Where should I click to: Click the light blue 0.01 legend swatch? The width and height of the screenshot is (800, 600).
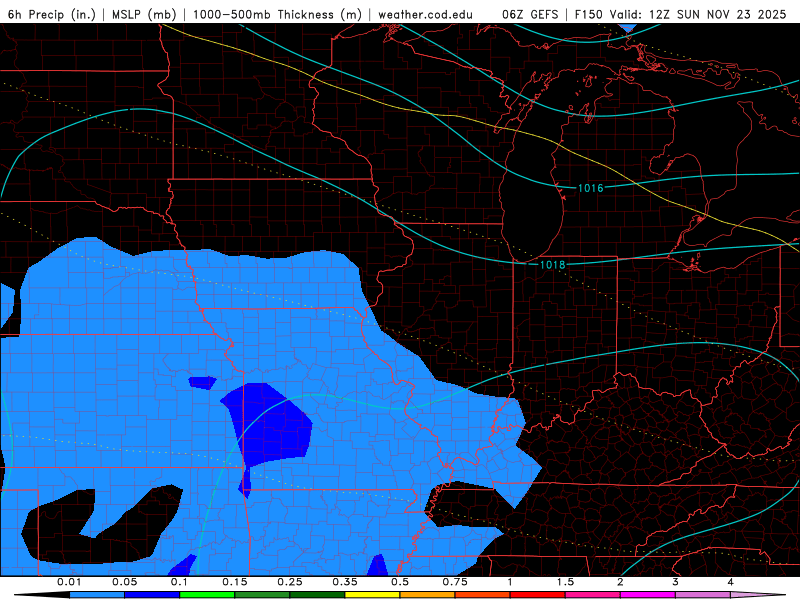pos(97,595)
